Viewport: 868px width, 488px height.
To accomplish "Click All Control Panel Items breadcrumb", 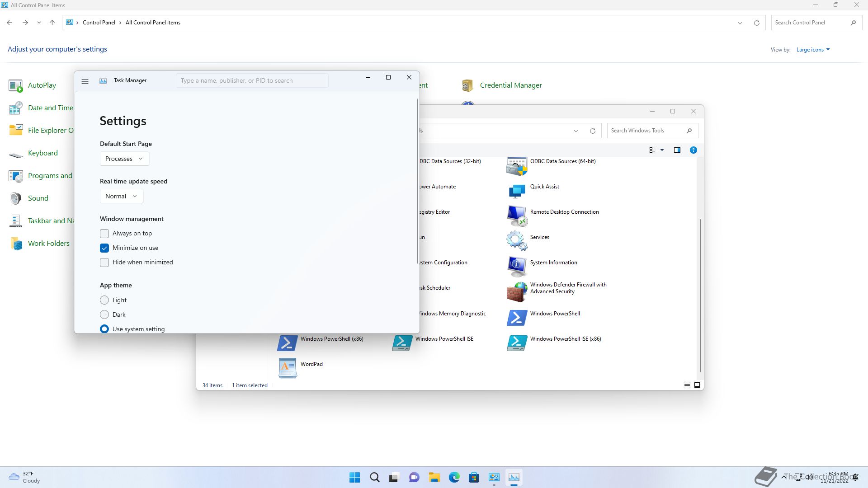I will tap(153, 23).
